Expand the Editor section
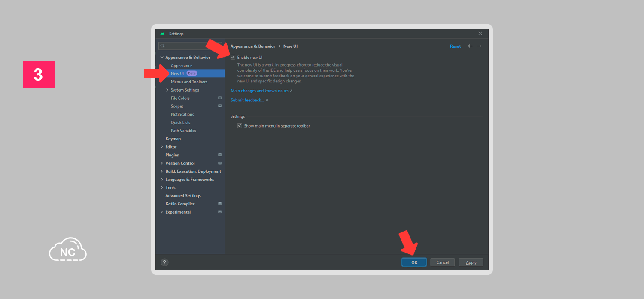Image resolution: width=644 pixels, height=299 pixels. [x=162, y=147]
